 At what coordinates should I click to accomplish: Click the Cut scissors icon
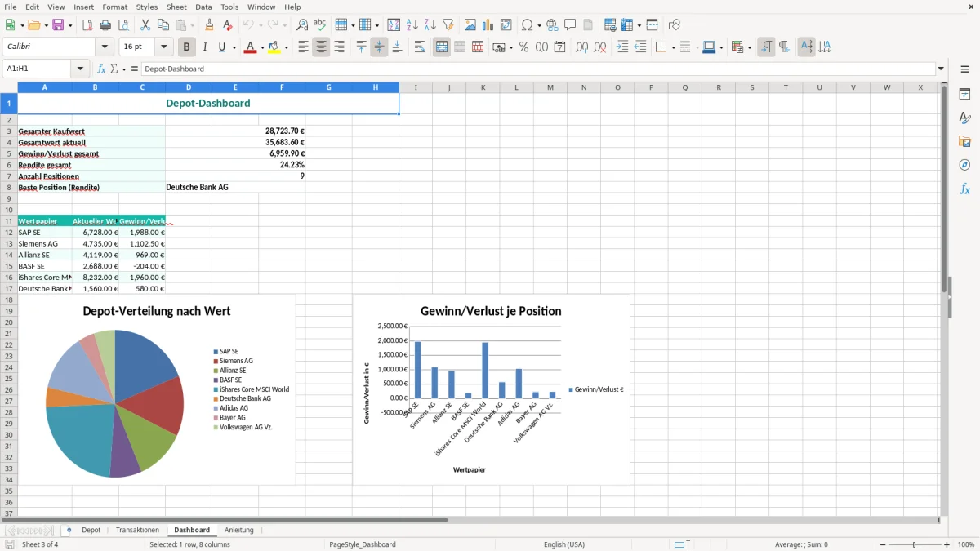145,25
